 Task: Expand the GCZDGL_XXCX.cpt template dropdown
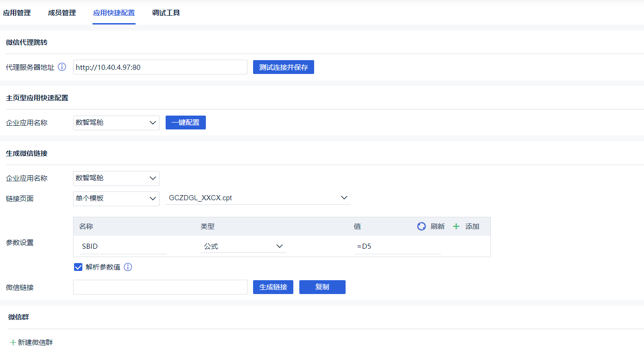[258, 198]
